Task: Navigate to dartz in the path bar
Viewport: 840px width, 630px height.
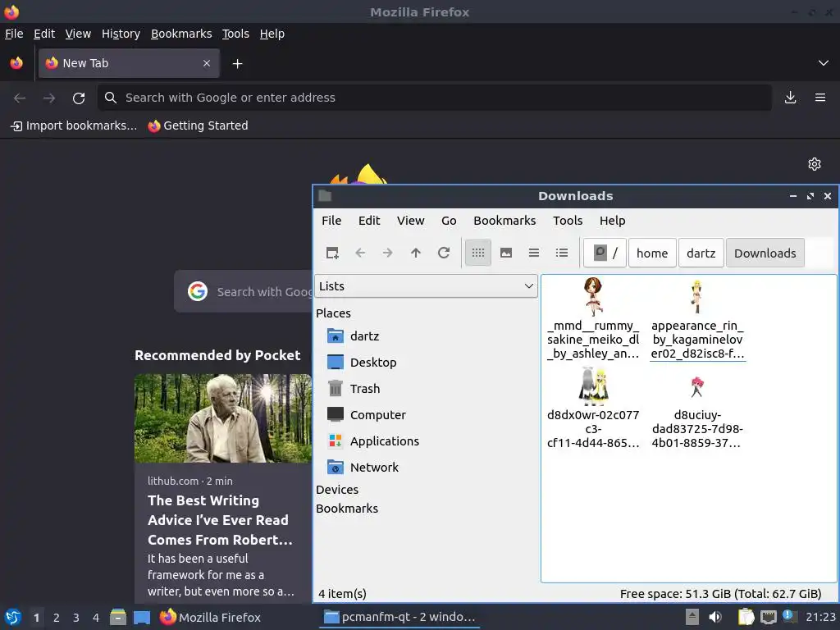Action: coord(701,253)
